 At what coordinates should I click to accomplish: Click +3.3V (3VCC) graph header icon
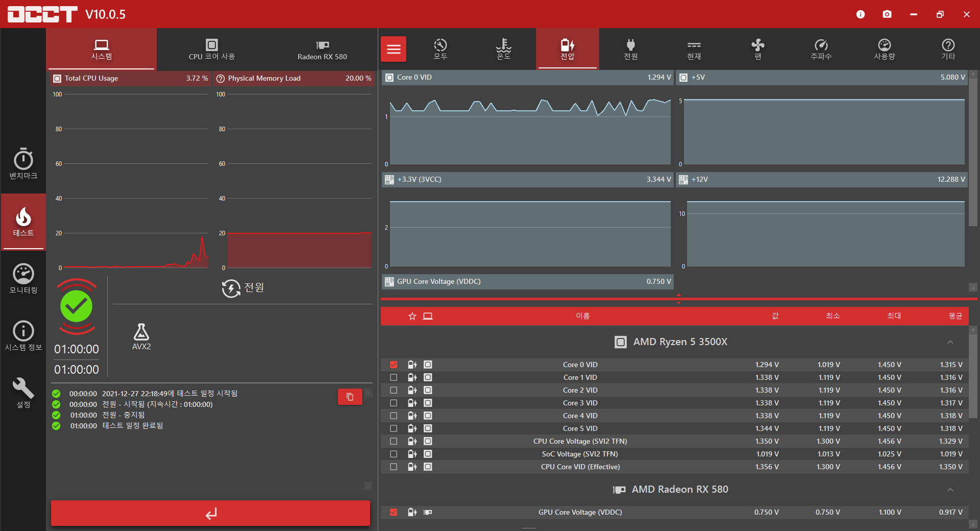(x=389, y=180)
